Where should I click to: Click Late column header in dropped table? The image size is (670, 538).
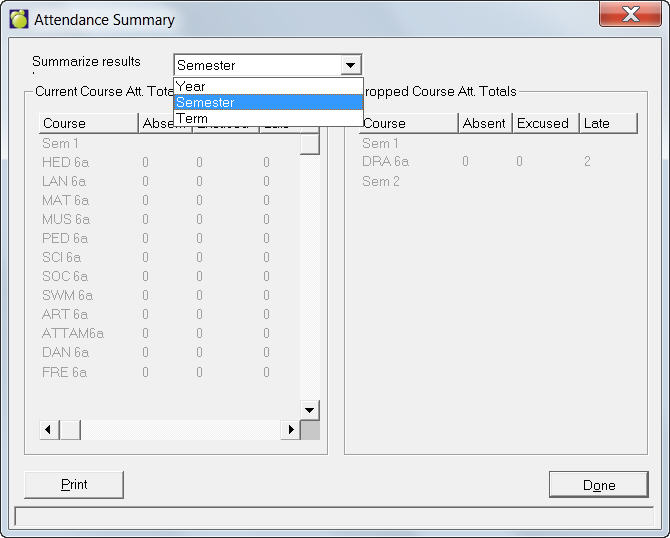point(608,124)
